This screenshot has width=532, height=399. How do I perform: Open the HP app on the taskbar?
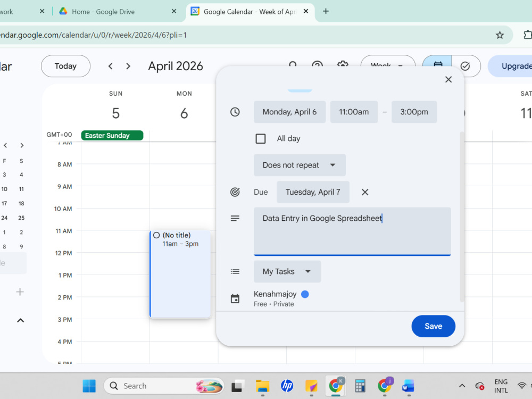pyautogui.click(x=287, y=386)
